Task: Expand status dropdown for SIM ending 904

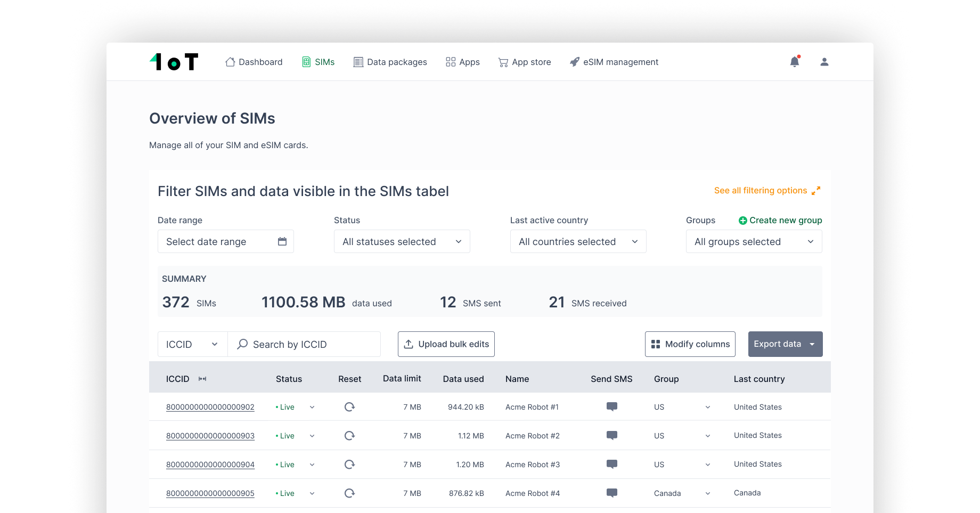Action: [312, 465]
